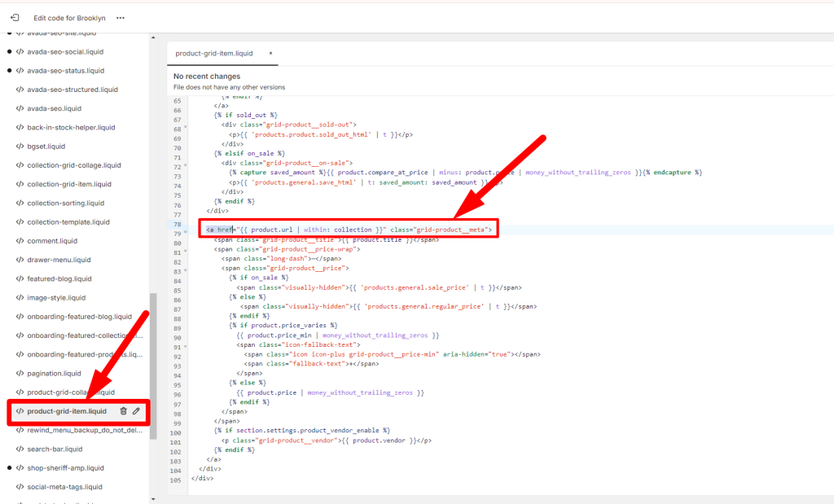834x504 pixels.
Task: Open search-bar.liquid file
Action: 55,449
